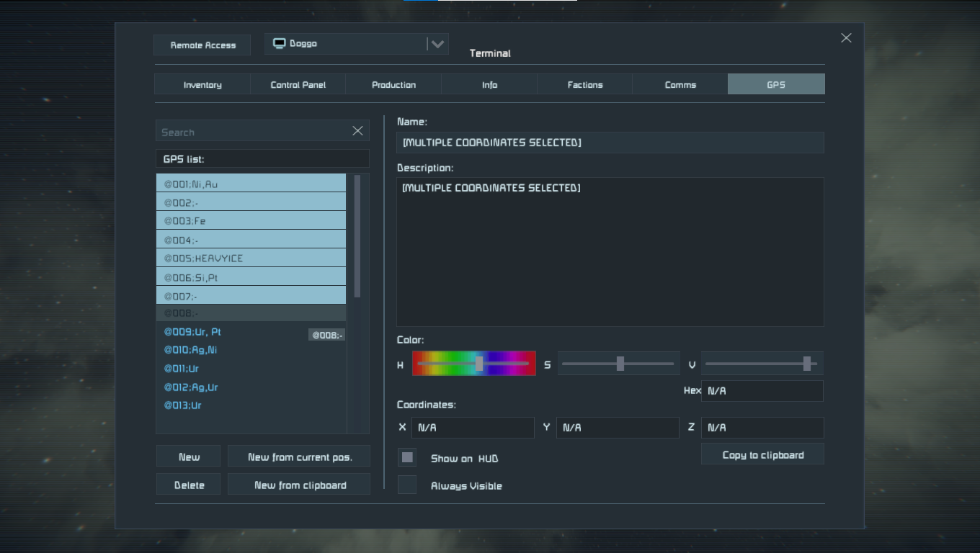Open the Factions tab
980x553 pixels.
tap(584, 85)
